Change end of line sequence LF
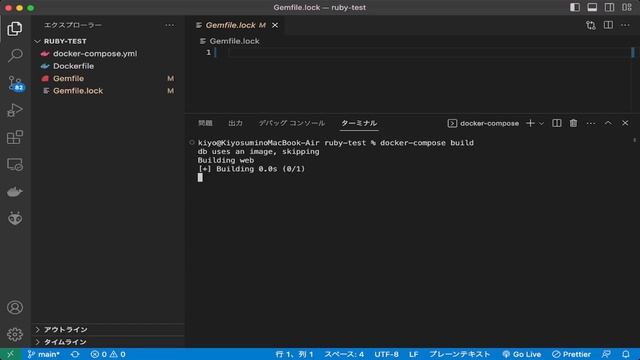Screen dimensions: 640x360 (413, 354)
